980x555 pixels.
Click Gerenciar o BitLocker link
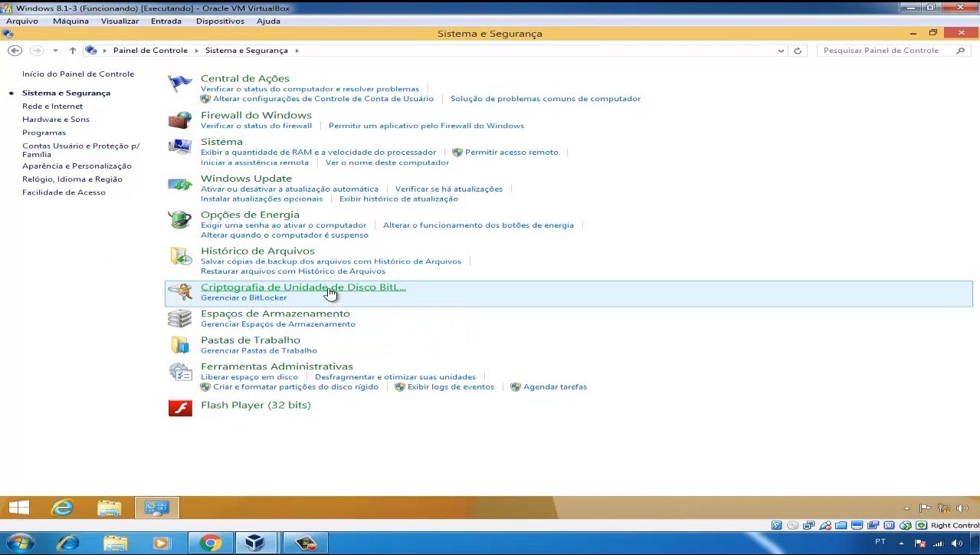tap(244, 297)
